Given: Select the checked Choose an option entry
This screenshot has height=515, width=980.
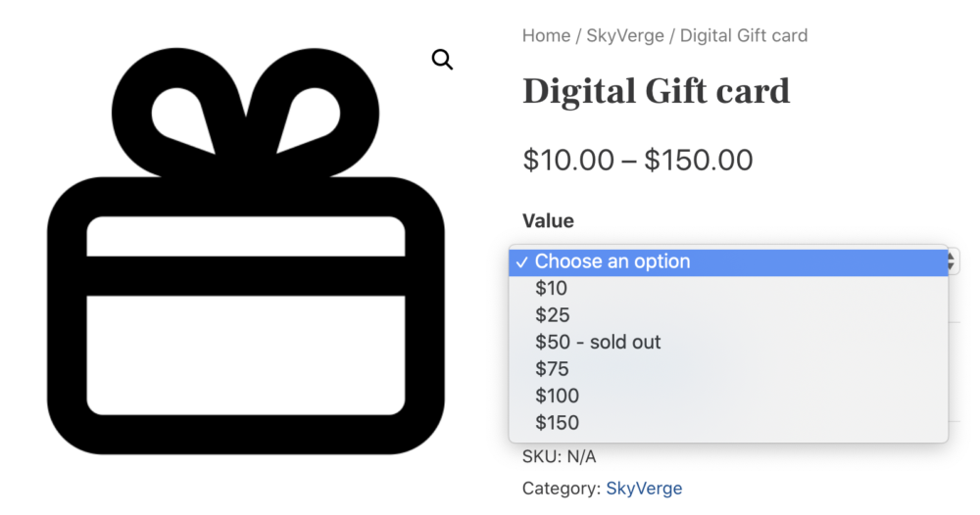Looking at the screenshot, I should click(729, 261).
